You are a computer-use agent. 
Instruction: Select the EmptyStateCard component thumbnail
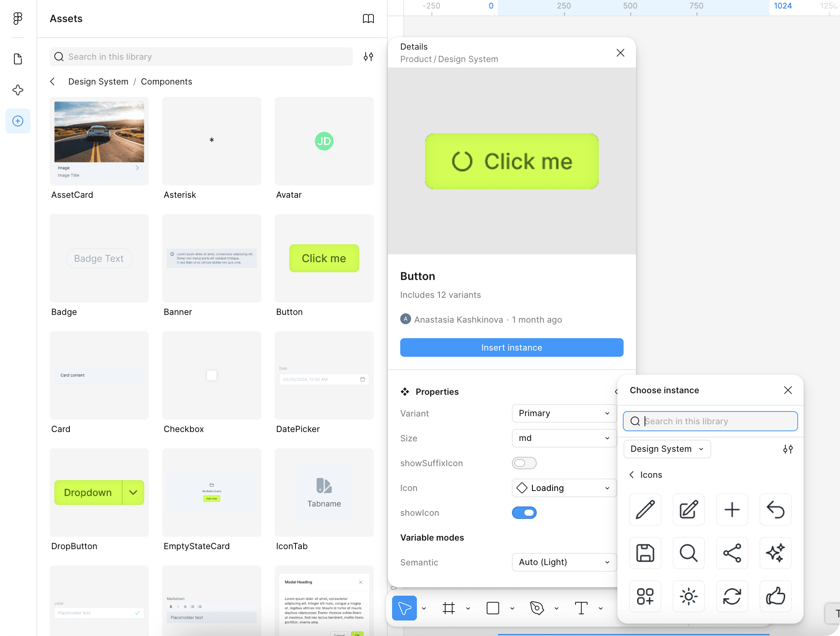tap(212, 493)
